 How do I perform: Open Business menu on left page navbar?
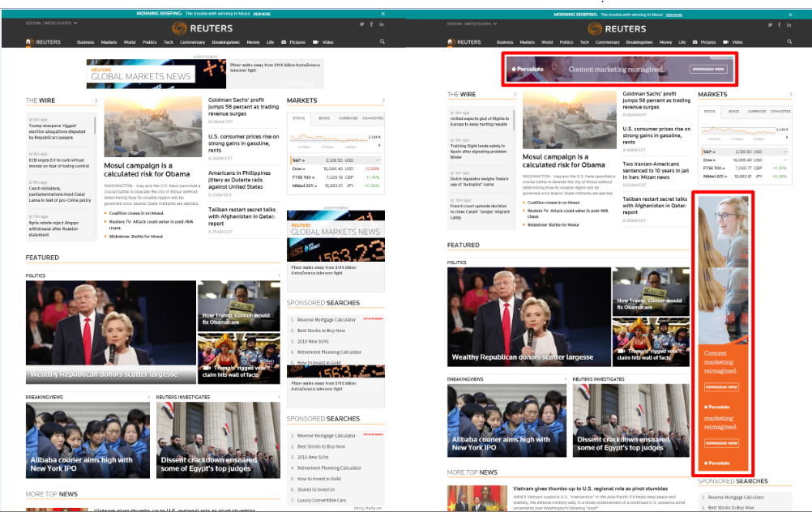[85, 42]
